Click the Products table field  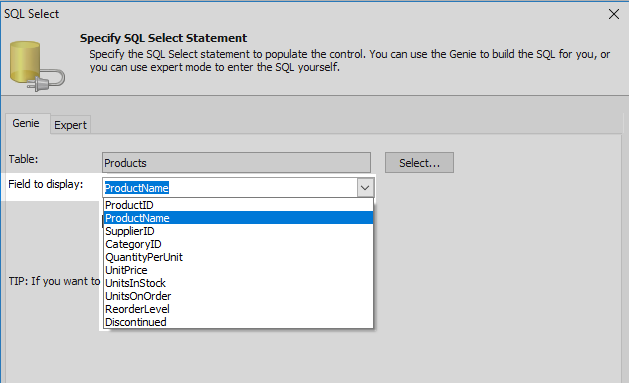click(236, 162)
